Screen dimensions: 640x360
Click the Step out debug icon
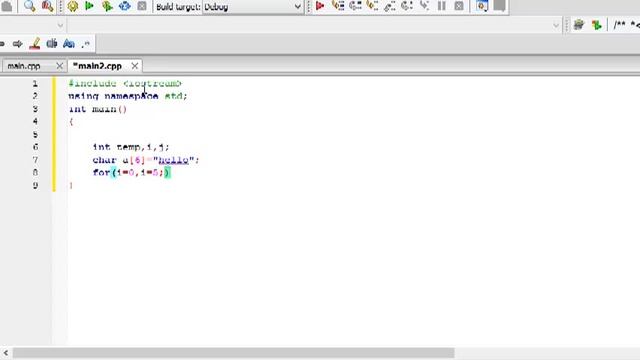(x=390, y=6)
